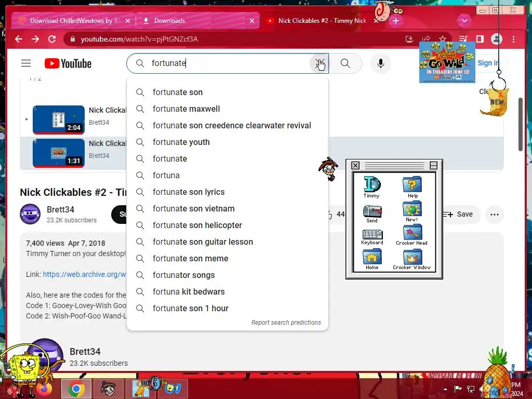
Task: Go forward in Chrome
Action: [35, 39]
